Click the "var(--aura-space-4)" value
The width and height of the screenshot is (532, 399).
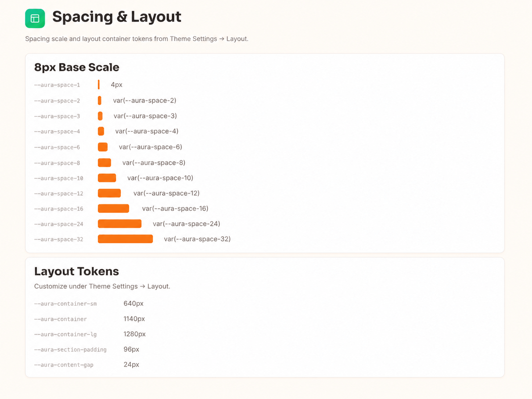tap(147, 131)
